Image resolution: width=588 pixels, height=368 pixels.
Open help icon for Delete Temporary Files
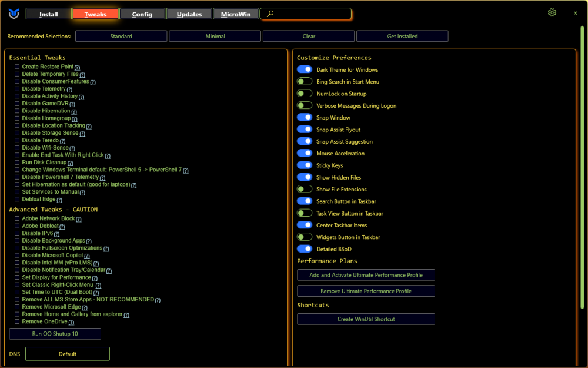tap(82, 75)
